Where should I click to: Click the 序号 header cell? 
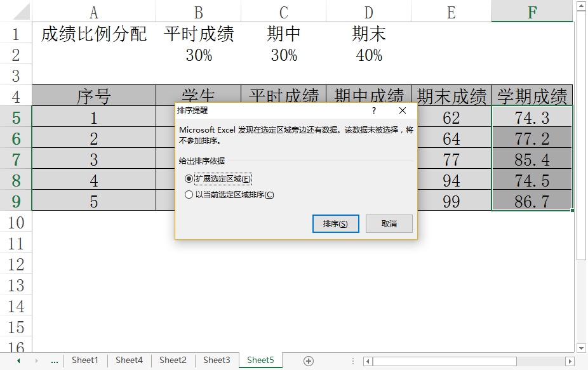94,96
